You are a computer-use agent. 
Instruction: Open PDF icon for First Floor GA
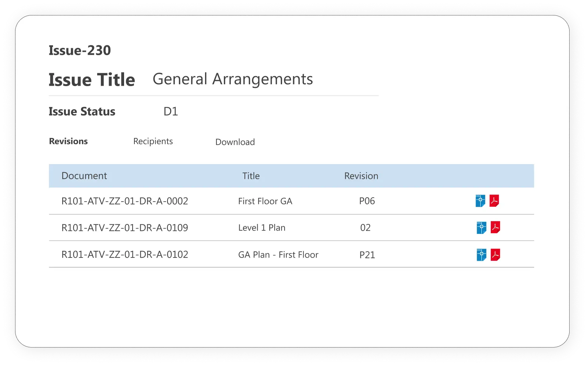494,201
